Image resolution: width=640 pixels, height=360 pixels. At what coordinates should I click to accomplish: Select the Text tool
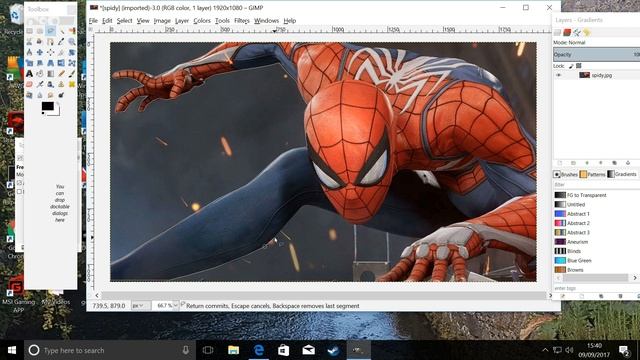click(29, 73)
